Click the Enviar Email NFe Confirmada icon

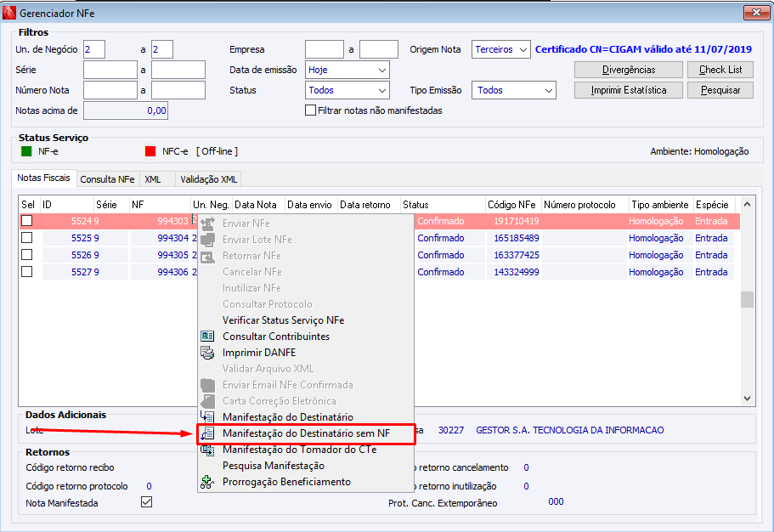(x=207, y=385)
